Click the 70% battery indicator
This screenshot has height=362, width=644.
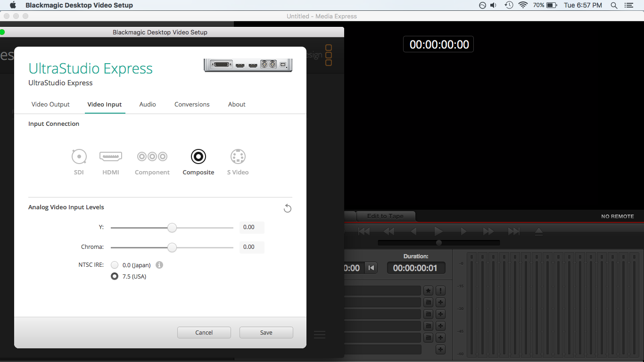pyautogui.click(x=546, y=5)
